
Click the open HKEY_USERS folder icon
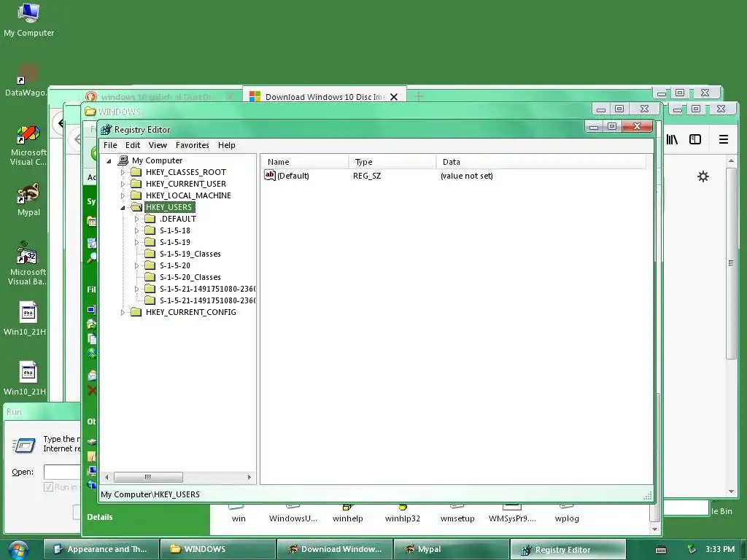(x=136, y=206)
